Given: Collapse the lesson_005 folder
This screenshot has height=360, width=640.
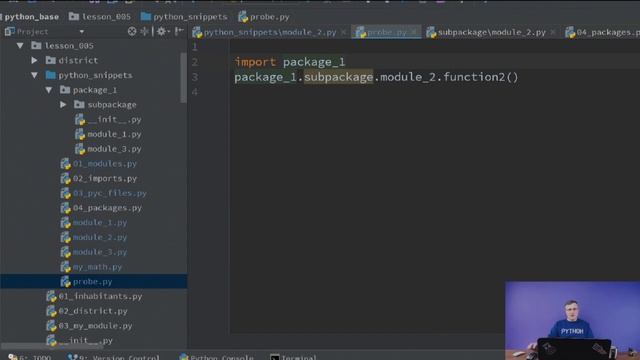Looking at the screenshot, I should click(20, 46).
